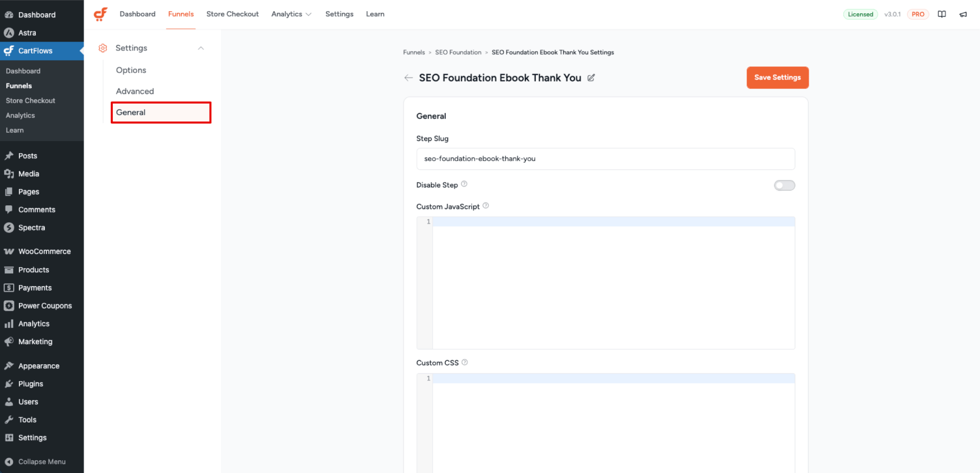Open Store Checkout tab in header

tap(233, 14)
